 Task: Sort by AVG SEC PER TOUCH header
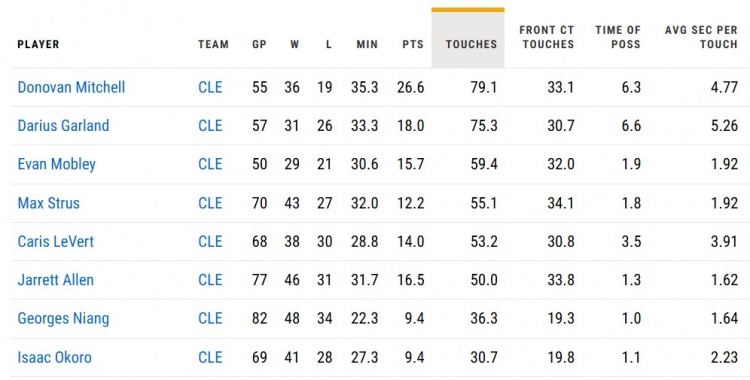point(701,37)
